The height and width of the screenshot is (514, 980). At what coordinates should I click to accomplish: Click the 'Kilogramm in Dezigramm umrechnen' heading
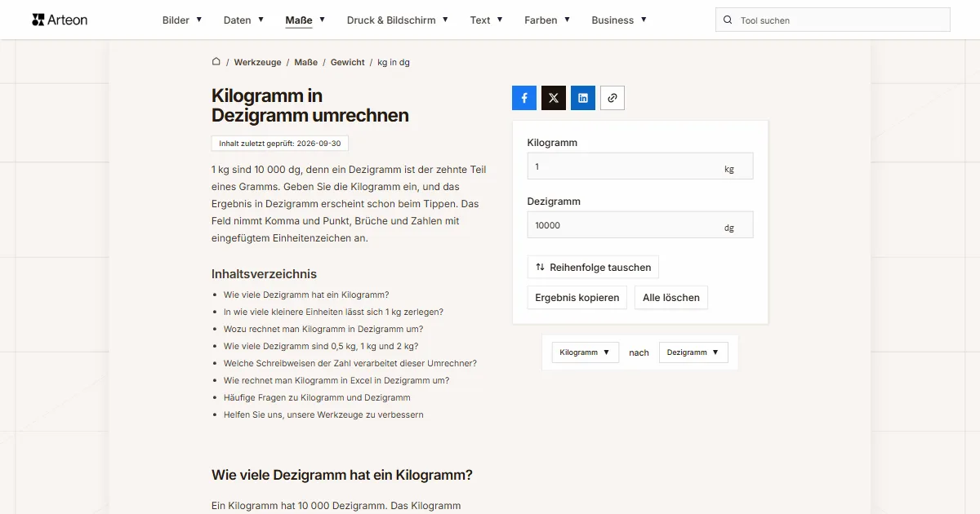pyautogui.click(x=310, y=105)
